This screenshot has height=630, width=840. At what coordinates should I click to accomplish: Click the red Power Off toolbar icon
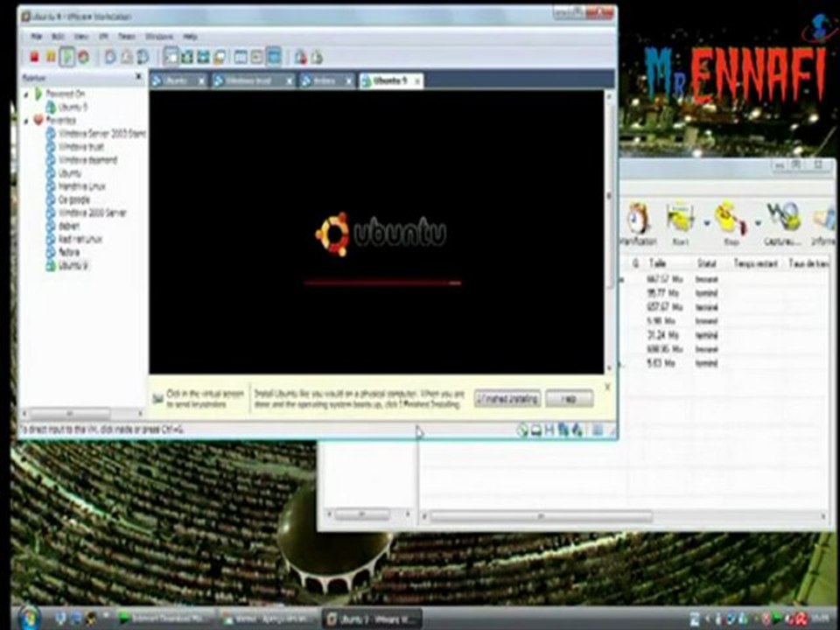[x=35, y=56]
